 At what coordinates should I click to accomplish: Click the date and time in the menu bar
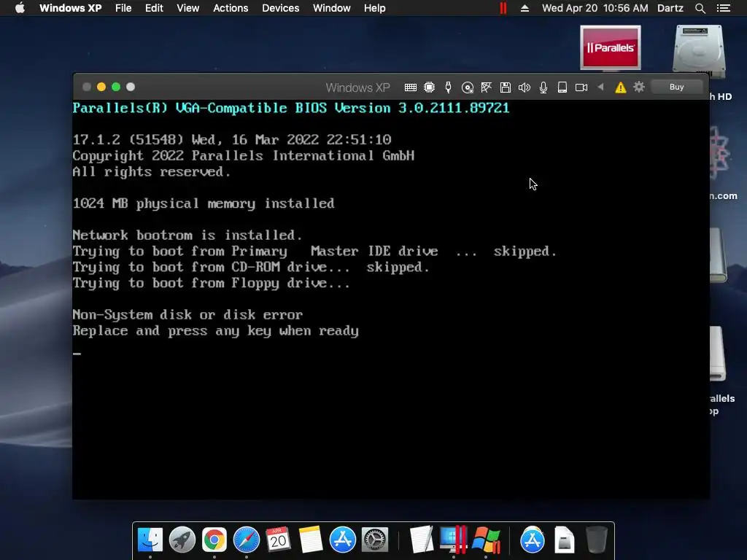[x=595, y=8]
